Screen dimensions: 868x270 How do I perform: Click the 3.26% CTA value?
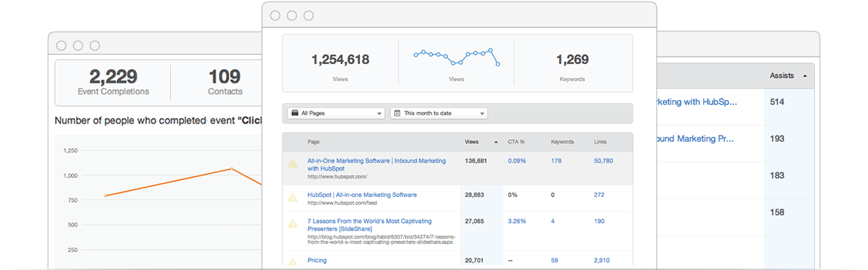(x=517, y=221)
